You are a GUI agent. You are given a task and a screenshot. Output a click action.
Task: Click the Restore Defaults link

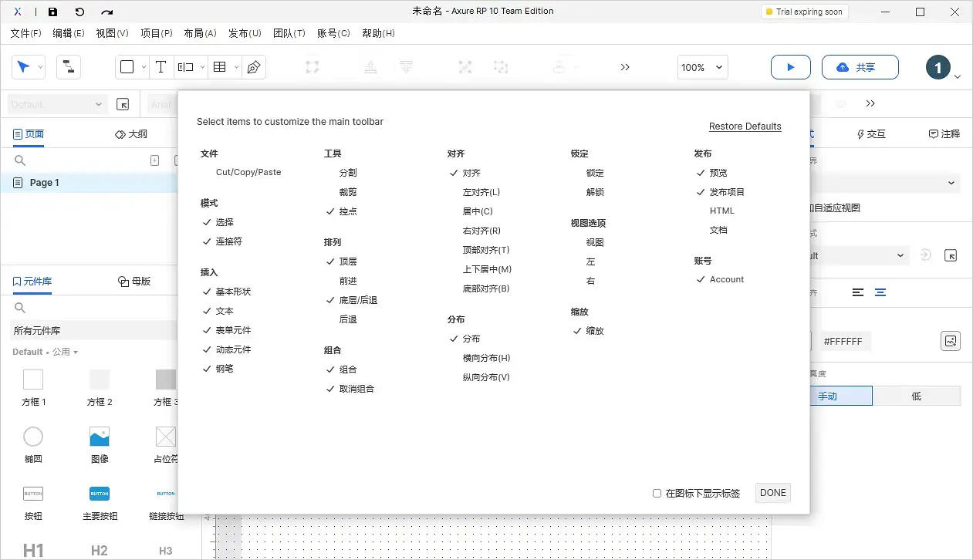745,126
